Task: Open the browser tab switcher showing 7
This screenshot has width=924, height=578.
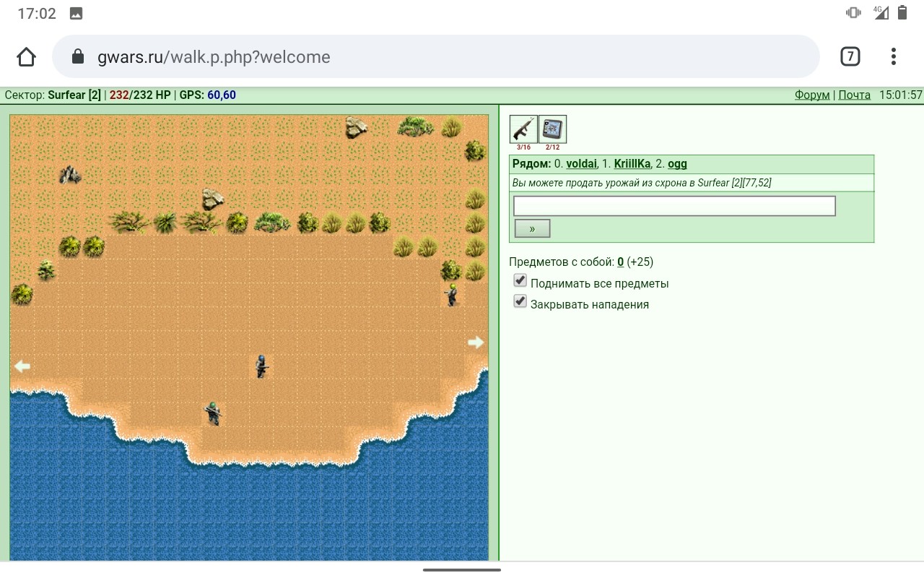Action: (850, 56)
